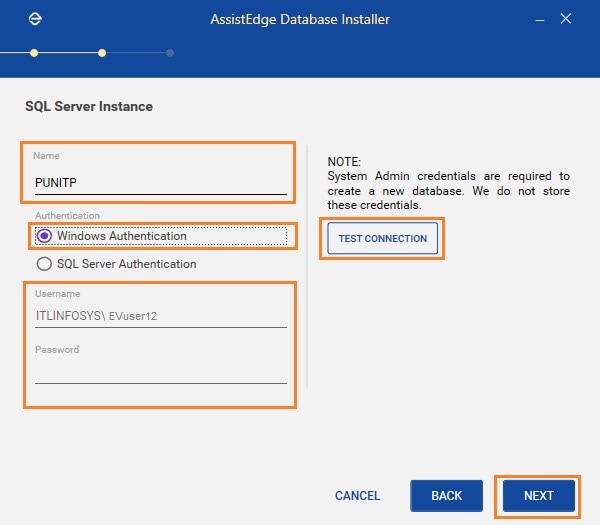Image resolution: width=600 pixels, height=525 pixels.
Task: Click the SQL Server Instance heading
Action: 89,106
